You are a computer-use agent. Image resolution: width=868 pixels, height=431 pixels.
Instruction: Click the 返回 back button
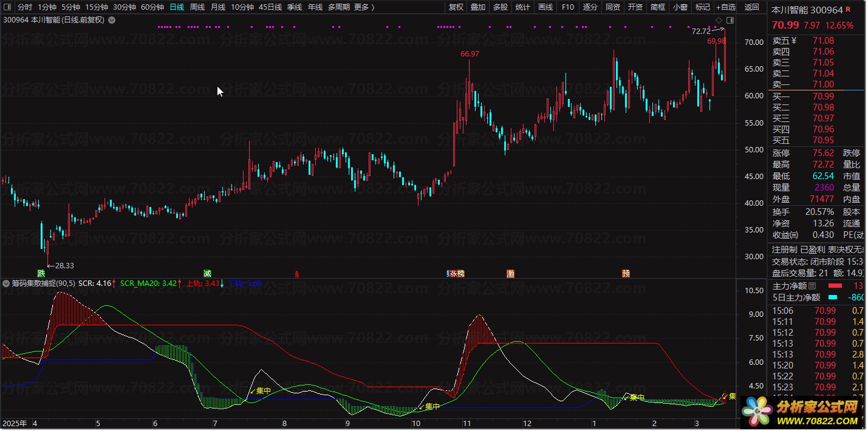pyautogui.click(x=752, y=7)
